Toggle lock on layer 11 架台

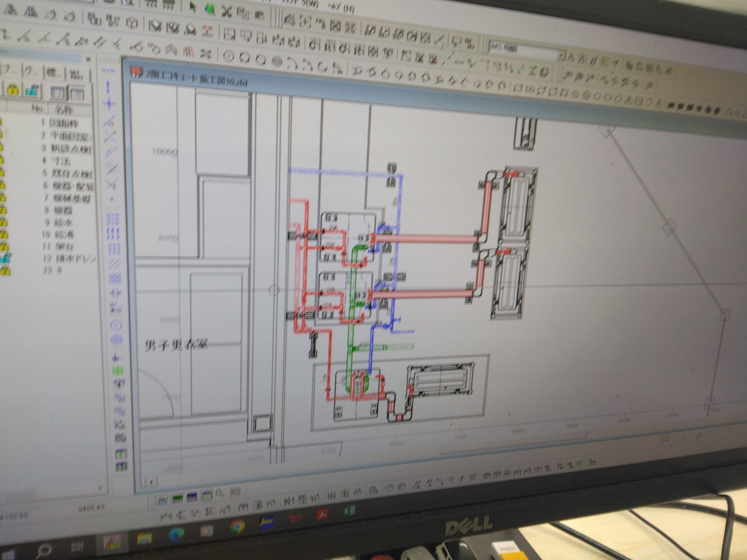pyautogui.click(x=4, y=246)
